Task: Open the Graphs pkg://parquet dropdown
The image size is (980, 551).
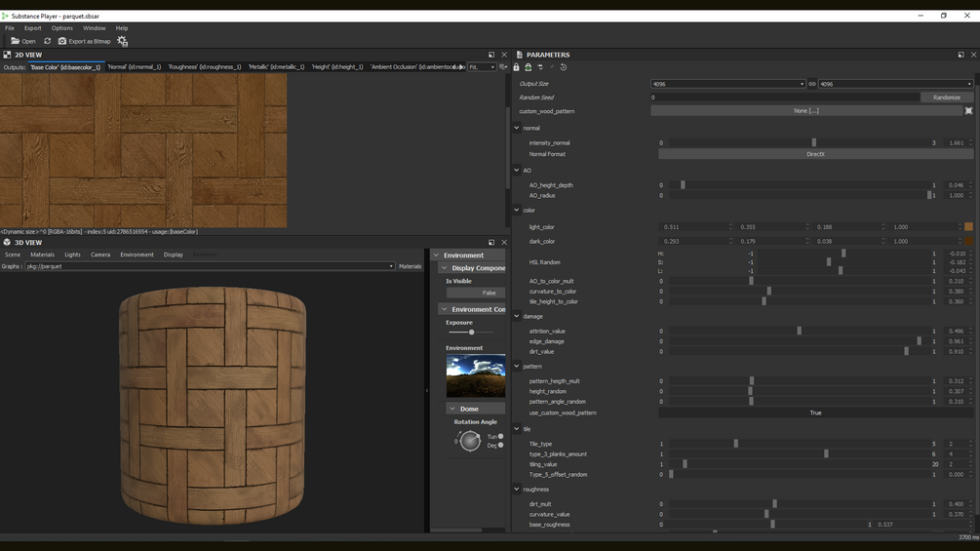Action: pyautogui.click(x=210, y=266)
